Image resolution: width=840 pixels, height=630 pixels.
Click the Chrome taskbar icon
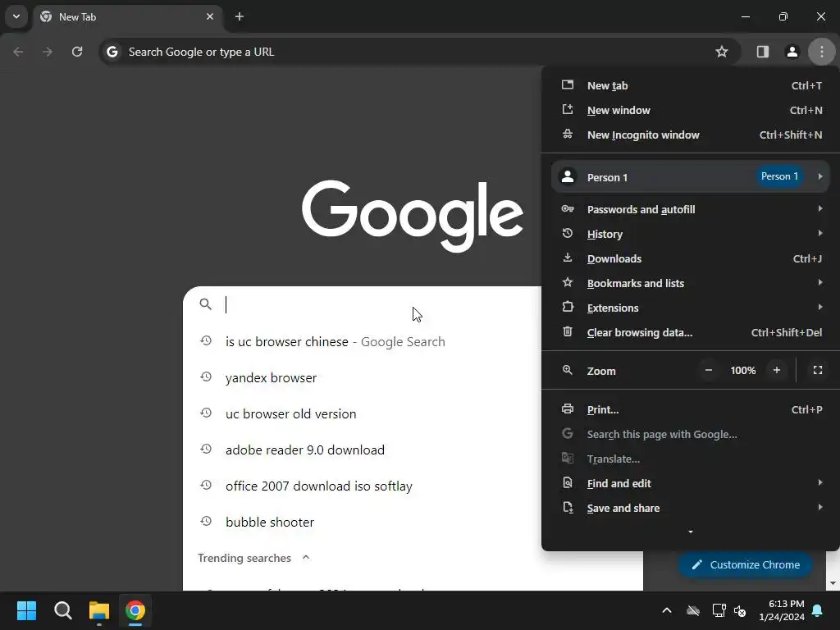click(135, 610)
